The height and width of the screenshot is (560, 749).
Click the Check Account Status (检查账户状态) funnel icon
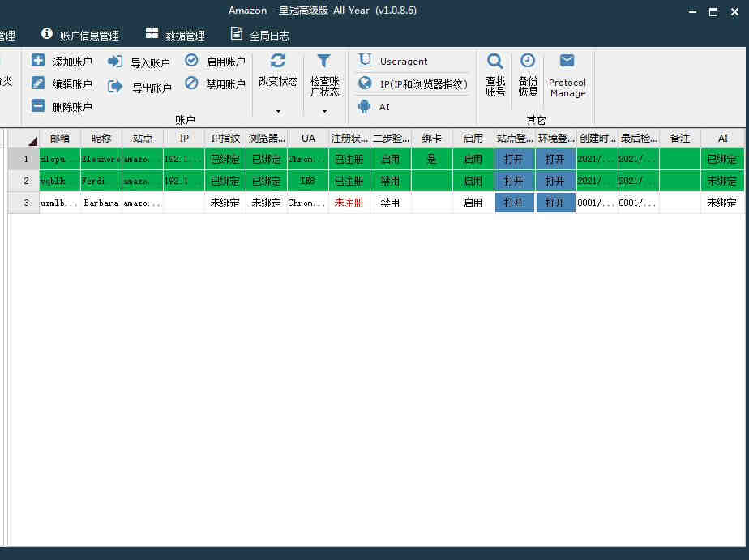click(324, 61)
